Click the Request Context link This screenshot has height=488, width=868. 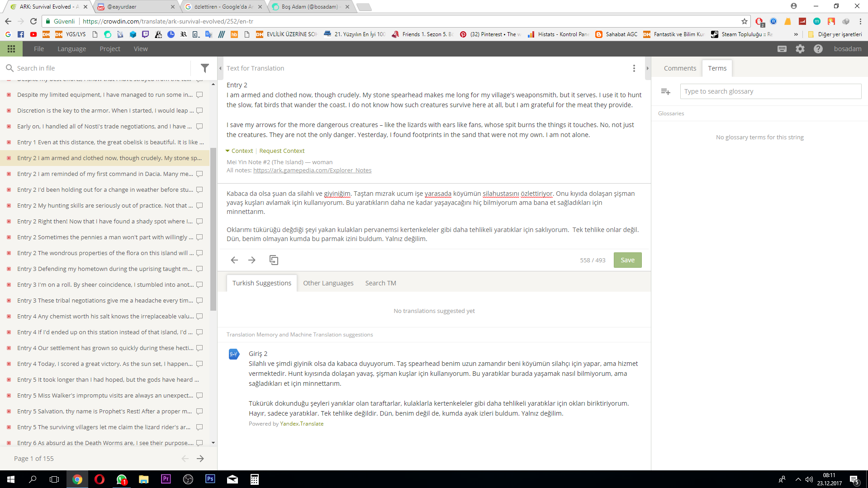point(282,151)
